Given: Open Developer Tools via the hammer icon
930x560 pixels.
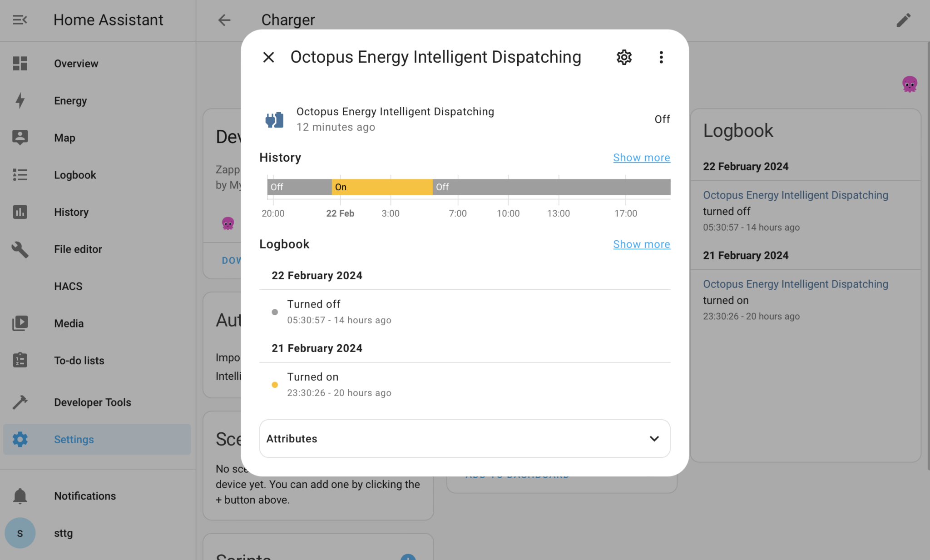Looking at the screenshot, I should 20,402.
